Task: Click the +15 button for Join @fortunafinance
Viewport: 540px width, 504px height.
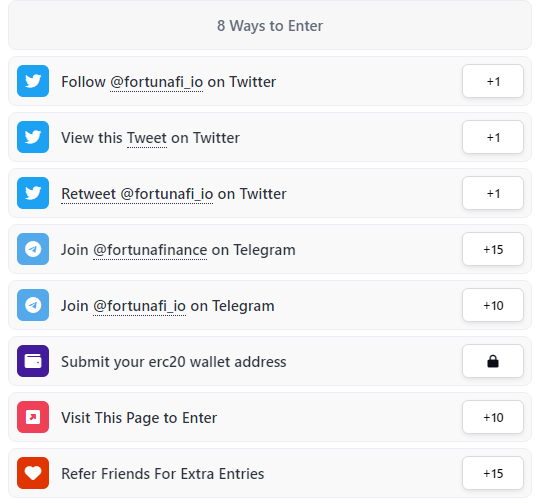Action: click(493, 249)
